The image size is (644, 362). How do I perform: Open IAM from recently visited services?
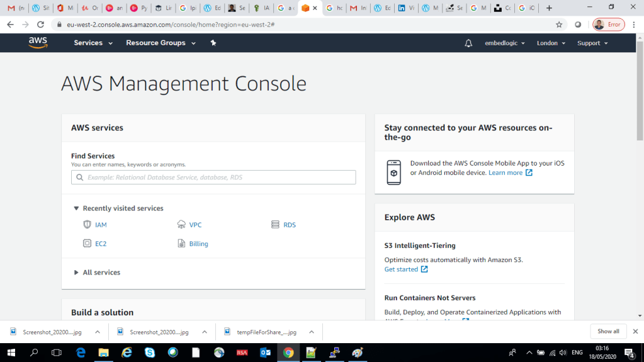click(101, 225)
